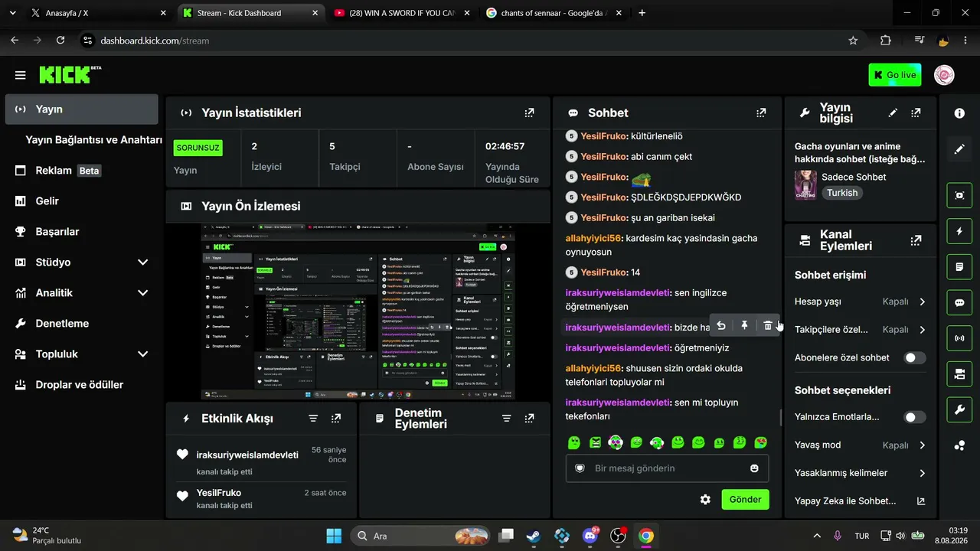Pop out the Yayın bilgisi panel

coord(916,112)
